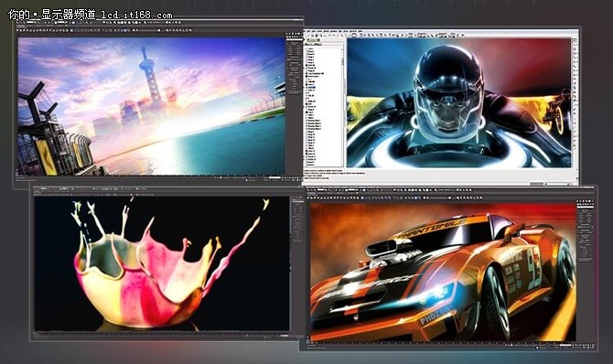Click first icon in helmet window top toolbar
Screen dimensions: 613x364
(x=307, y=35)
